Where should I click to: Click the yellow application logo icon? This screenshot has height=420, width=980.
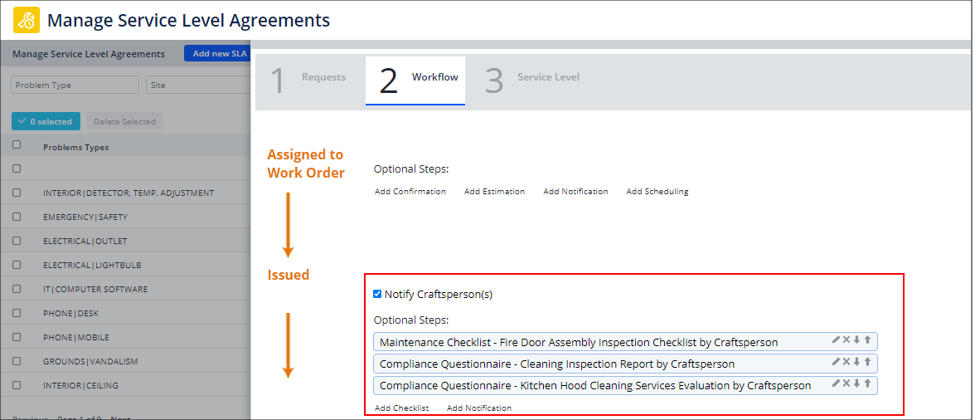pos(27,20)
